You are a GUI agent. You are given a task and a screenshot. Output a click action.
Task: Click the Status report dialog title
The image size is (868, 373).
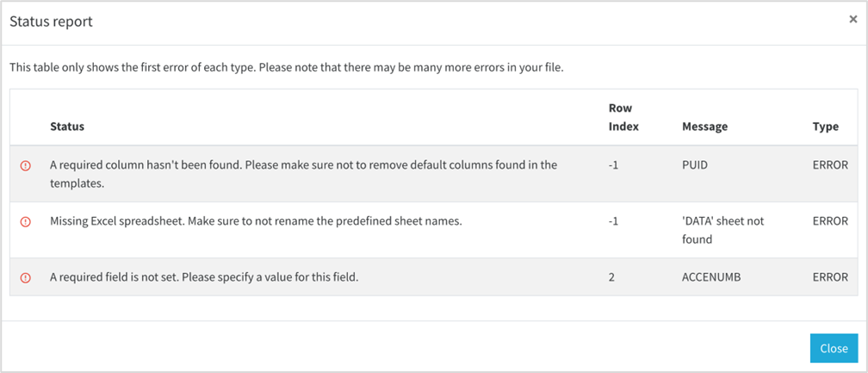click(x=51, y=22)
